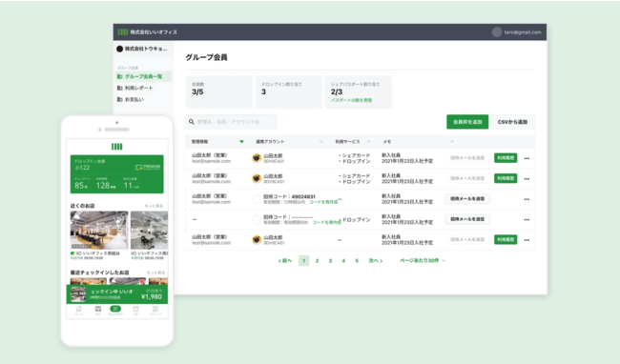Click the green add member slot button

tap(467, 122)
